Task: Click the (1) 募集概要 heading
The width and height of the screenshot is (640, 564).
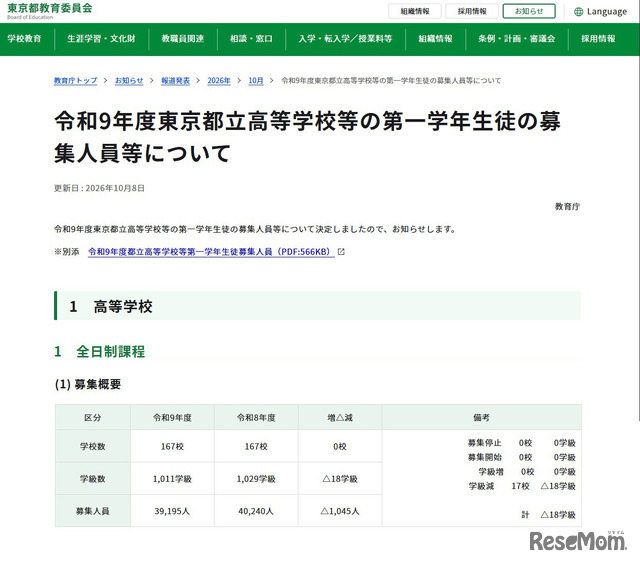Action: coord(88,384)
